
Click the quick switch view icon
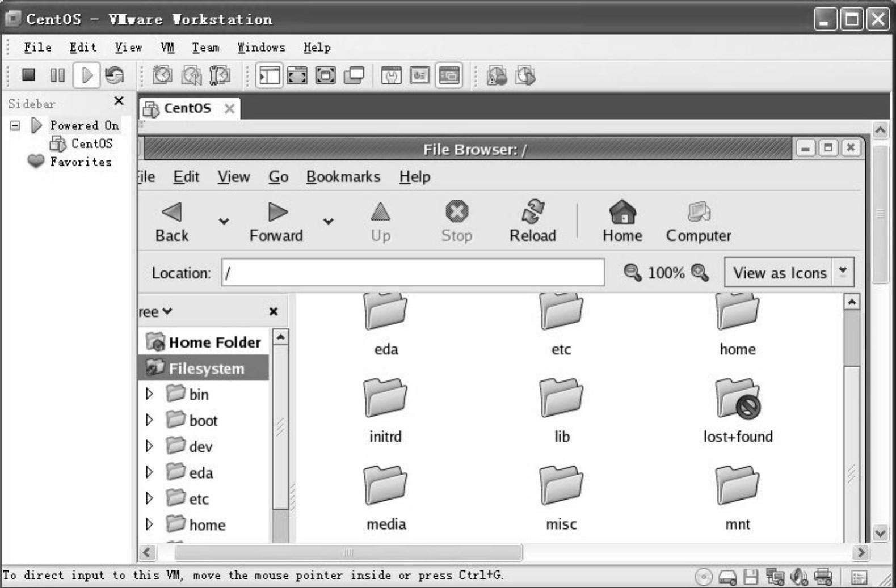pos(297,75)
